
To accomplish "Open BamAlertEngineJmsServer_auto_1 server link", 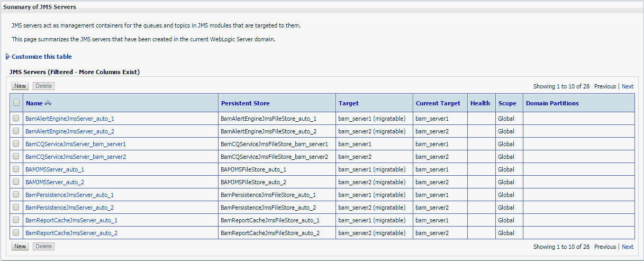I will click(x=70, y=119).
